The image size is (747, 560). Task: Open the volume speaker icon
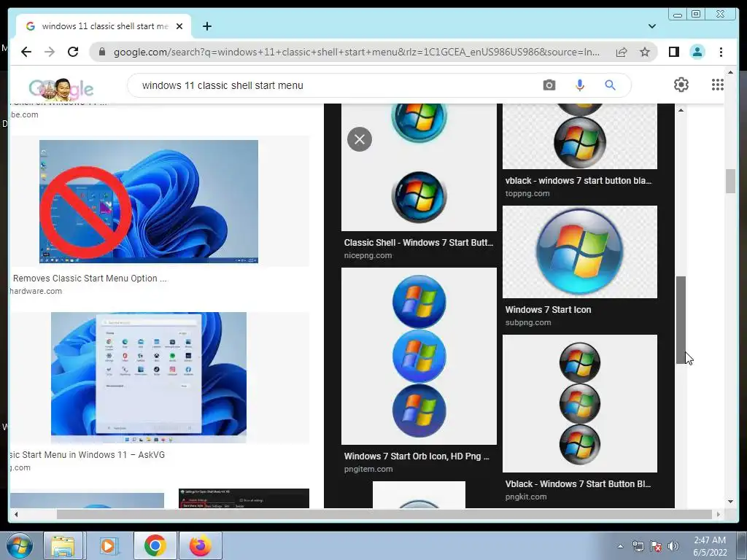(x=673, y=547)
